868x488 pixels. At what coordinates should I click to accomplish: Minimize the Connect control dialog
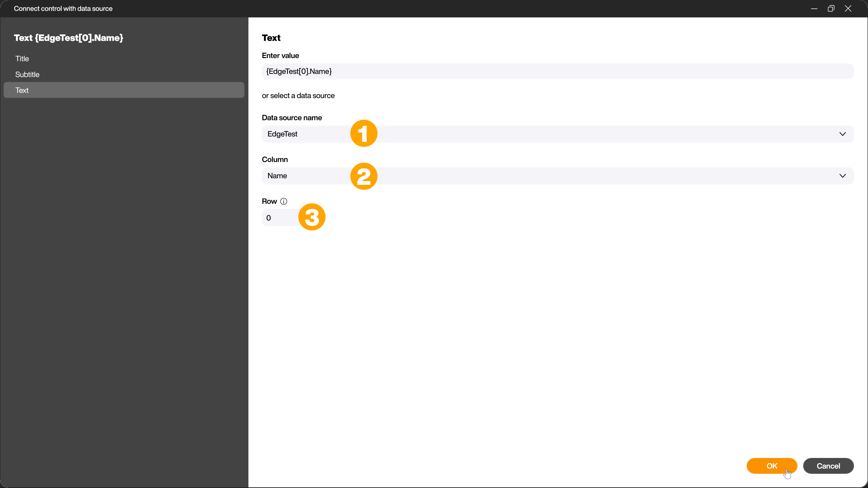point(814,8)
